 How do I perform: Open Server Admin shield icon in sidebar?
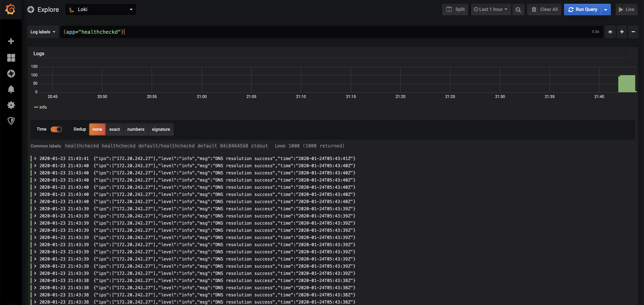11,121
